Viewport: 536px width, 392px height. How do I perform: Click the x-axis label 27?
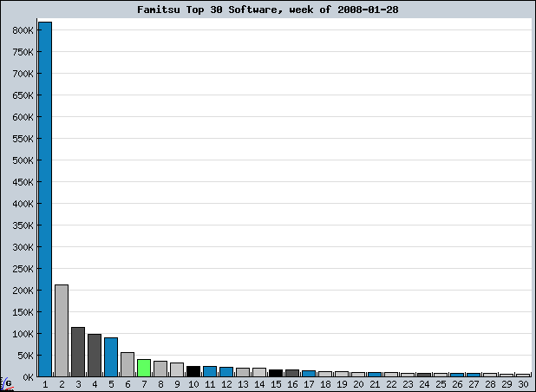[x=474, y=385]
